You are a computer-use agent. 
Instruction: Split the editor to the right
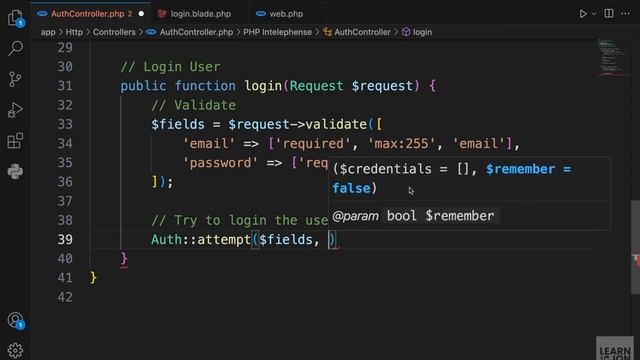(609, 13)
